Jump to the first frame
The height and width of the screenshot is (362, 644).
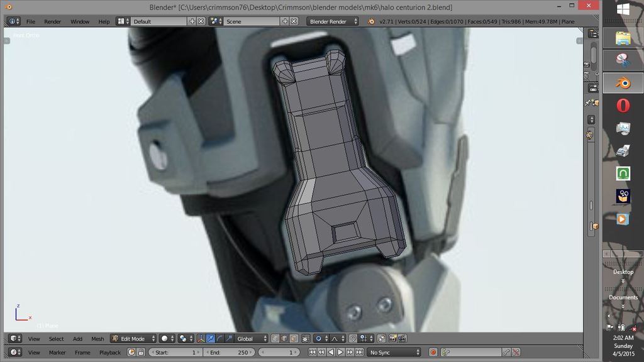tap(313, 353)
